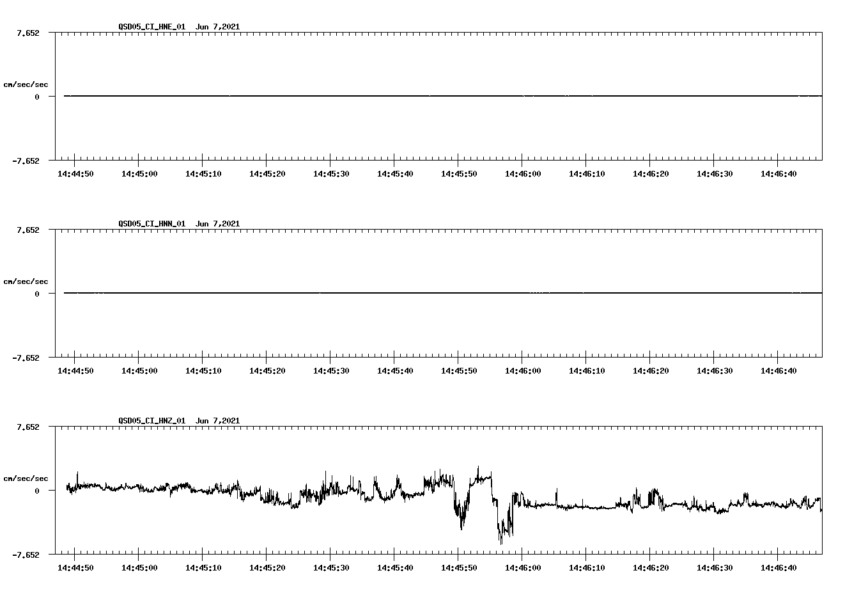Click the 14:46:40 time label under HNZ plot
Screen dimensions: 868x591
779,568
